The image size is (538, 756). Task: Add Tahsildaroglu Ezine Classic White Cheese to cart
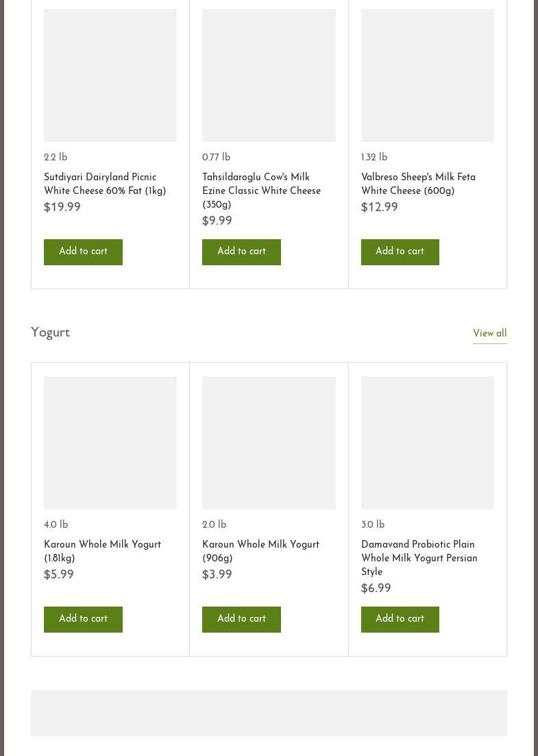241,252
